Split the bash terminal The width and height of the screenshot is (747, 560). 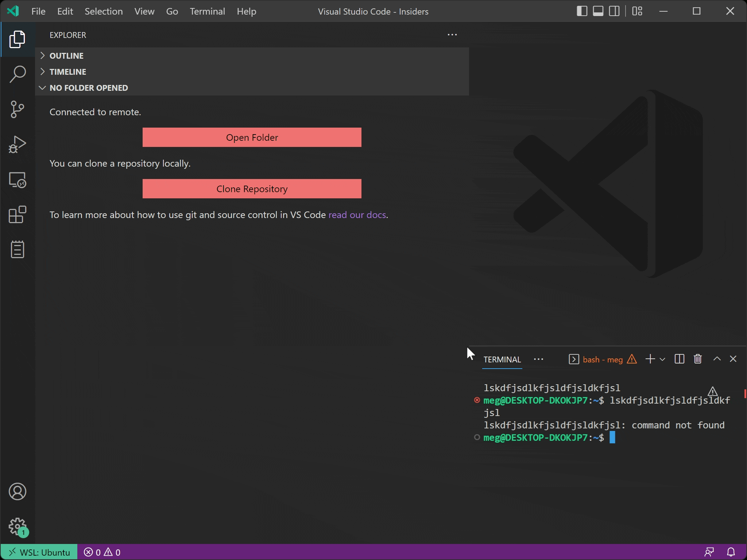[679, 359]
